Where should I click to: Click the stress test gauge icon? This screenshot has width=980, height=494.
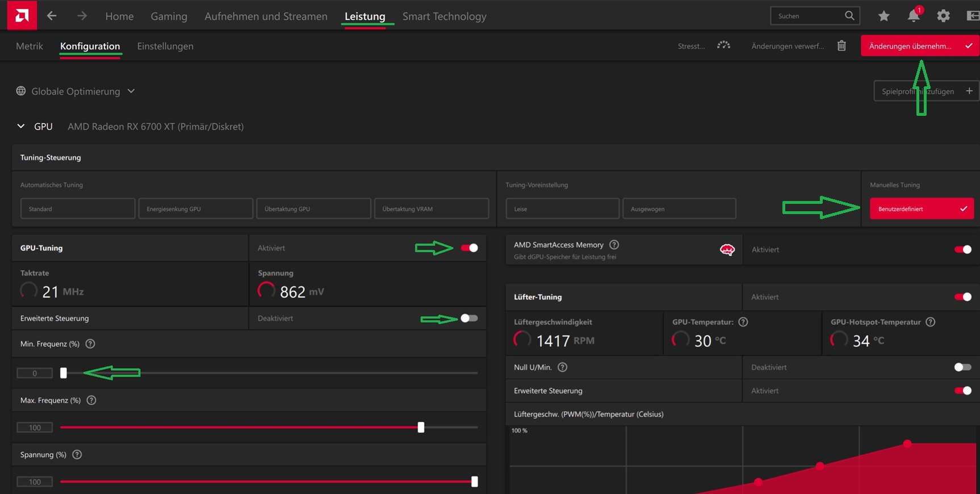pyautogui.click(x=723, y=45)
